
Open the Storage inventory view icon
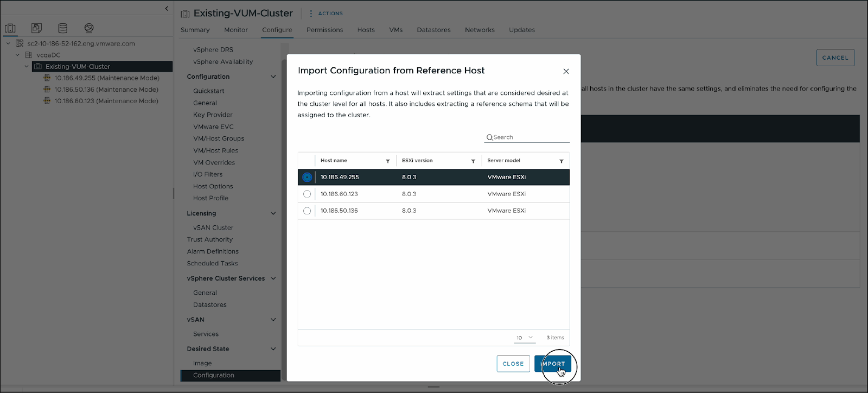click(x=63, y=28)
